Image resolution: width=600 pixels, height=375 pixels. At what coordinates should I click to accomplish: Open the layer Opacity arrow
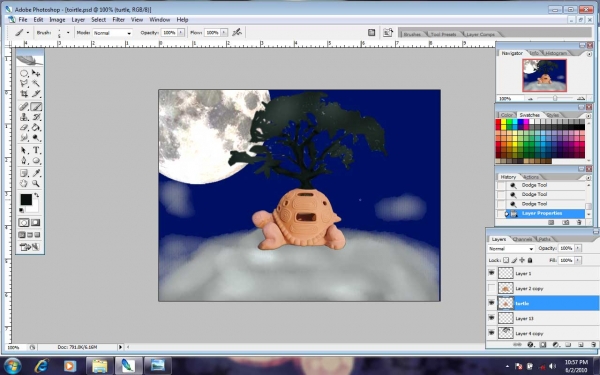[x=578, y=248]
